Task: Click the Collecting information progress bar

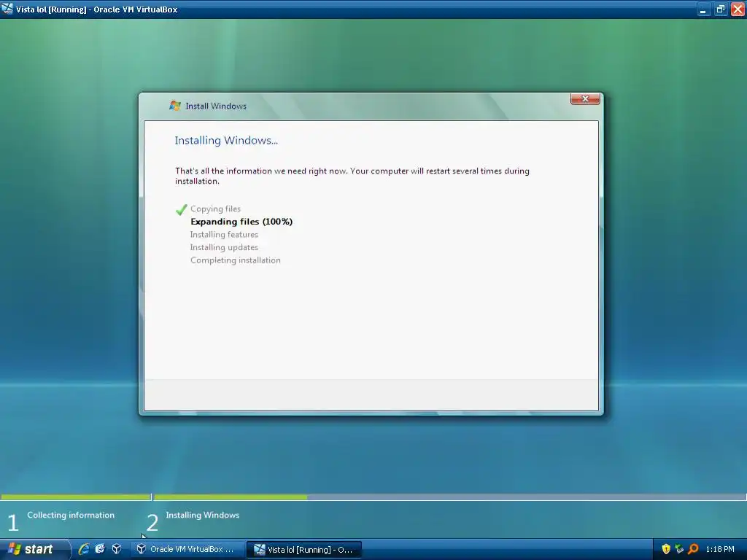Action: click(x=75, y=497)
